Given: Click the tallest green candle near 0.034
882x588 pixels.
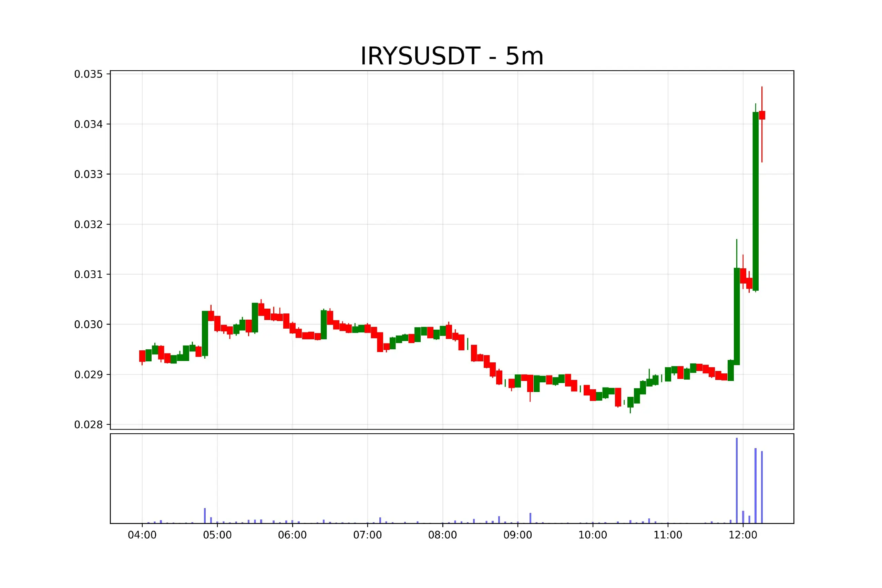Looking at the screenshot, I should 755,201.
